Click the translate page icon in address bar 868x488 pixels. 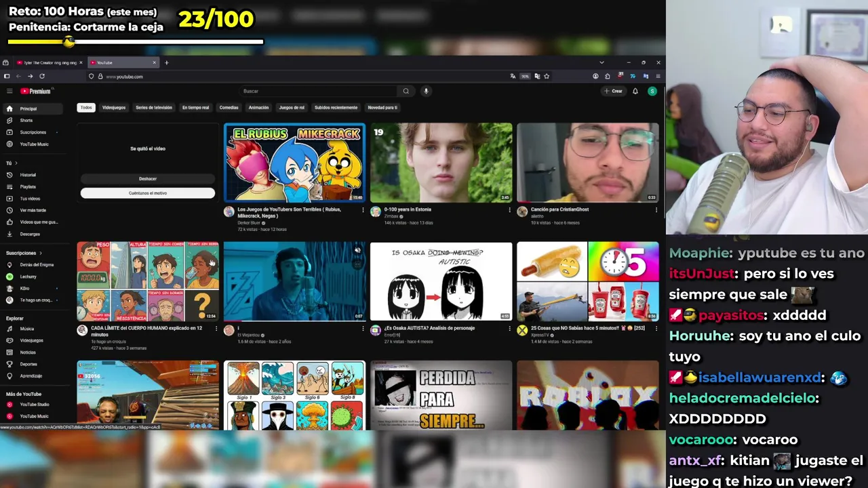(513, 77)
